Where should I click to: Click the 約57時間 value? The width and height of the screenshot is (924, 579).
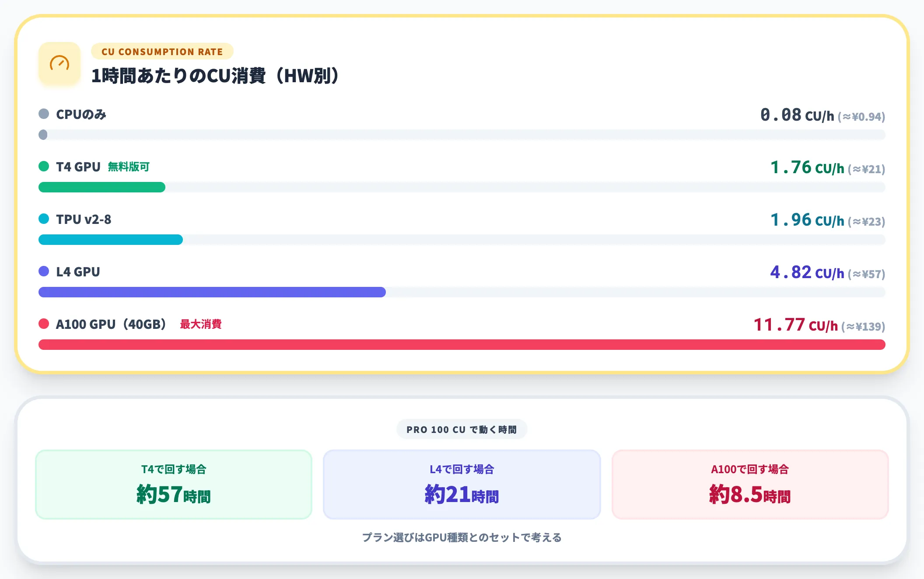point(174,495)
